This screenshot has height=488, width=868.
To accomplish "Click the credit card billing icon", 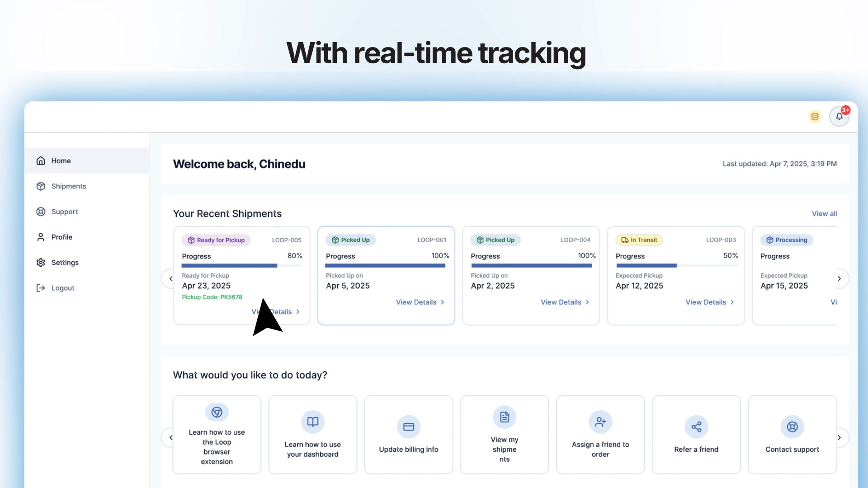I will click(x=409, y=427).
